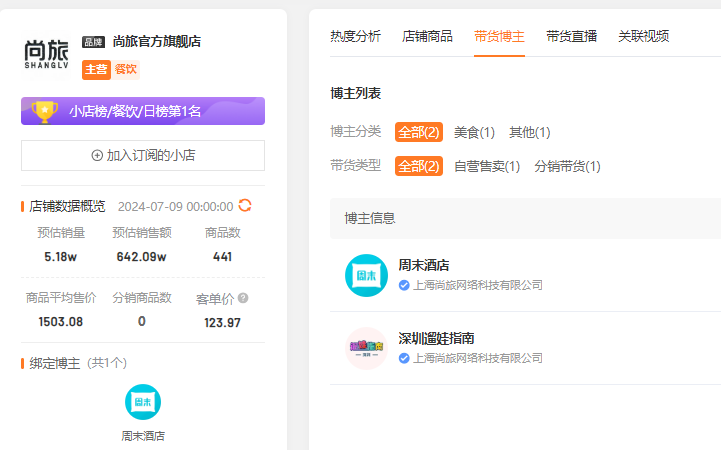Click the 加入订阅的小店 button
Screen dimensions: 721x450
coord(143,155)
